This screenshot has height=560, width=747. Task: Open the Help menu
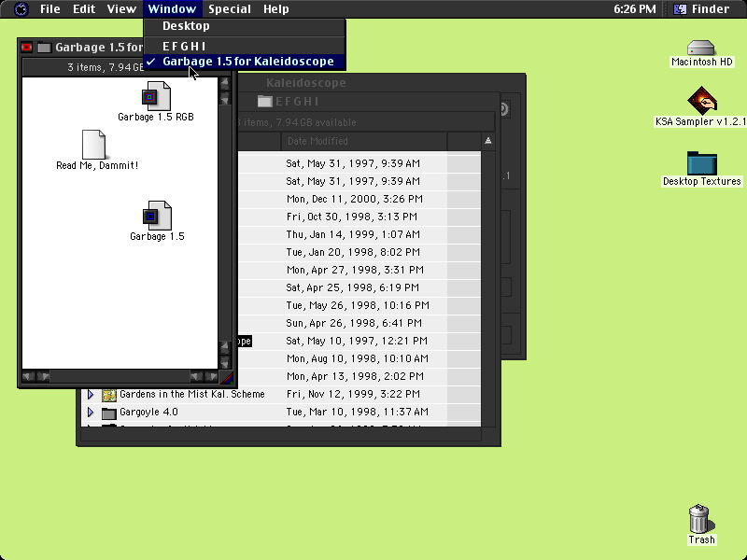275,9
